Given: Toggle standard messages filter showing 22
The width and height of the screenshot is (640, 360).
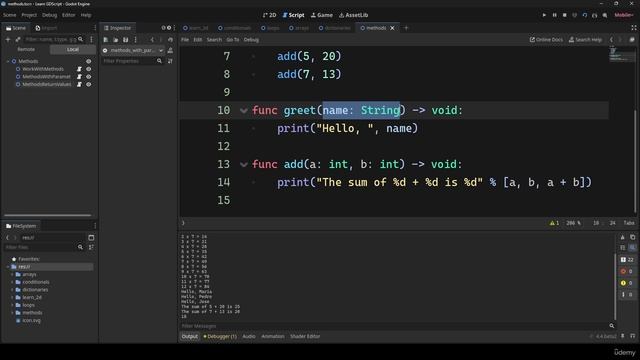Looking at the screenshot, I should click(627, 260).
